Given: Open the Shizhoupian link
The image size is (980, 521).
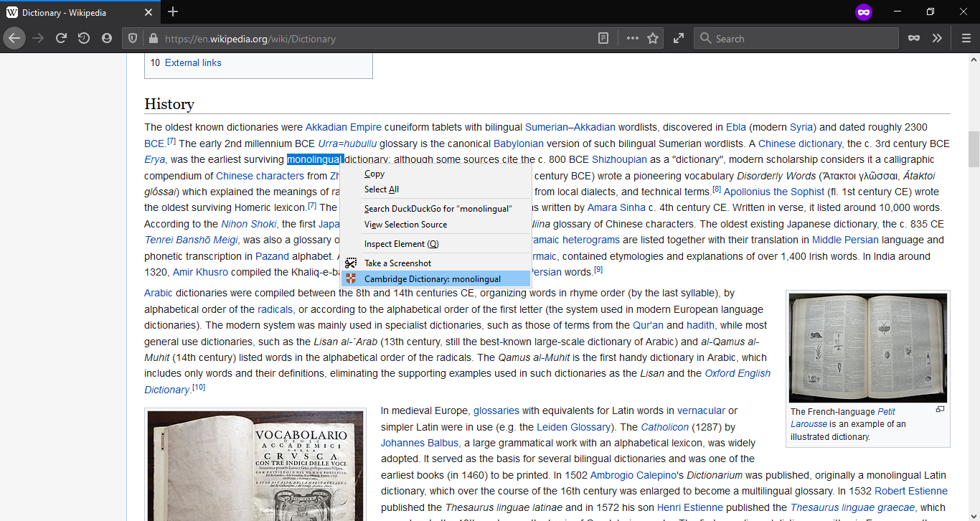Looking at the screenshot, I should click(x=619, y=159).
